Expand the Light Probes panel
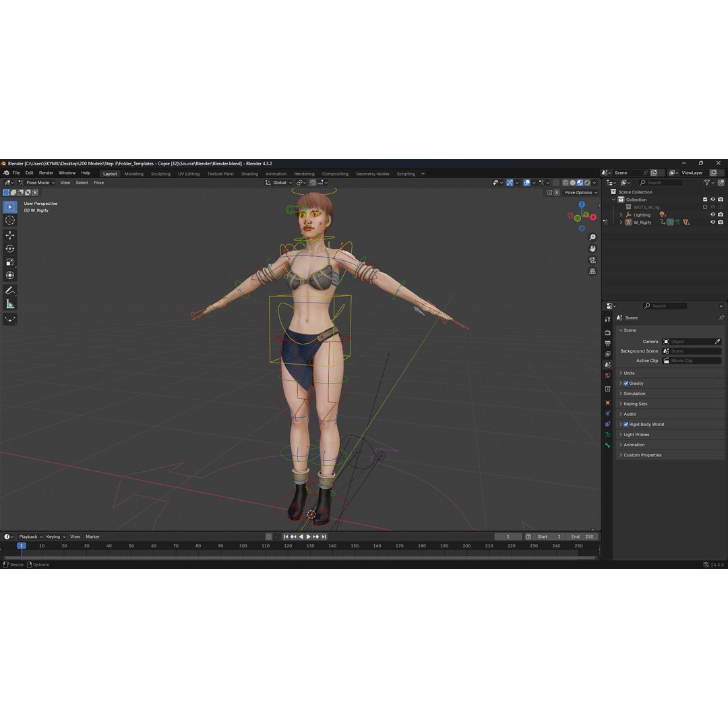 (670, 435)
